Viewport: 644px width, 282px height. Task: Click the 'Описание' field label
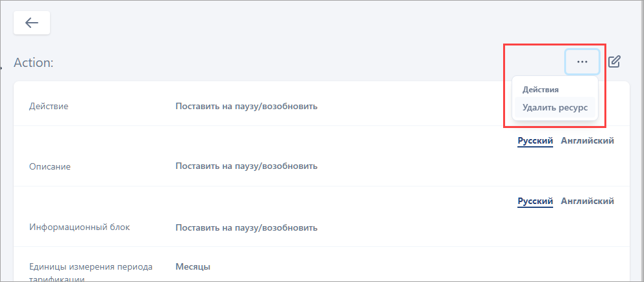click(x=50, y=166)
